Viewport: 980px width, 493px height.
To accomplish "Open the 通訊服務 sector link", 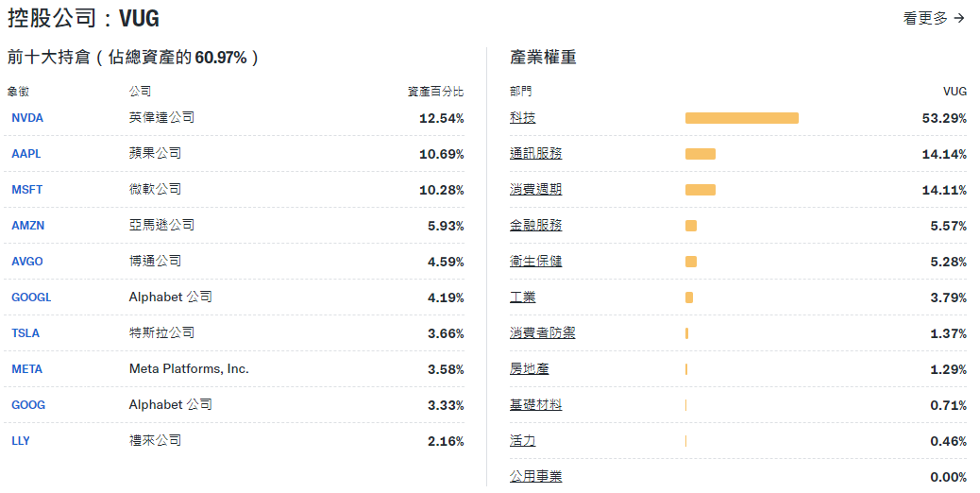I will click(535, 154).
